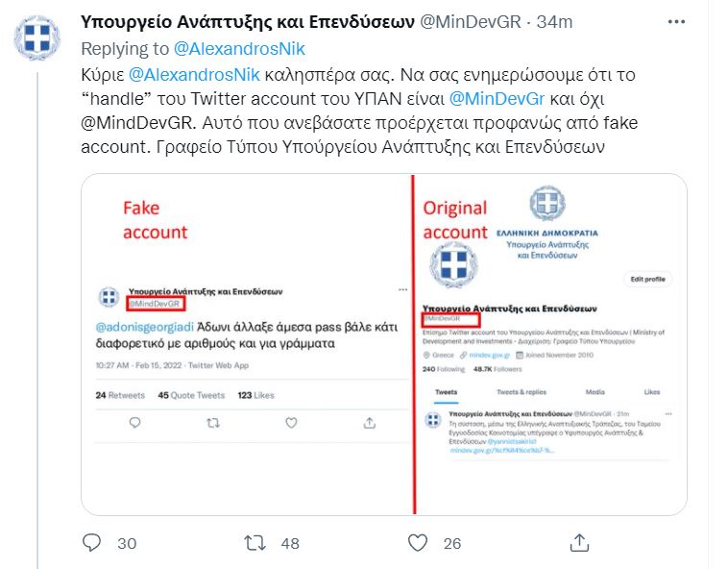Like the tweet via the heart icon
Viewport: 728px width, 569px height.
coord(418,542)
